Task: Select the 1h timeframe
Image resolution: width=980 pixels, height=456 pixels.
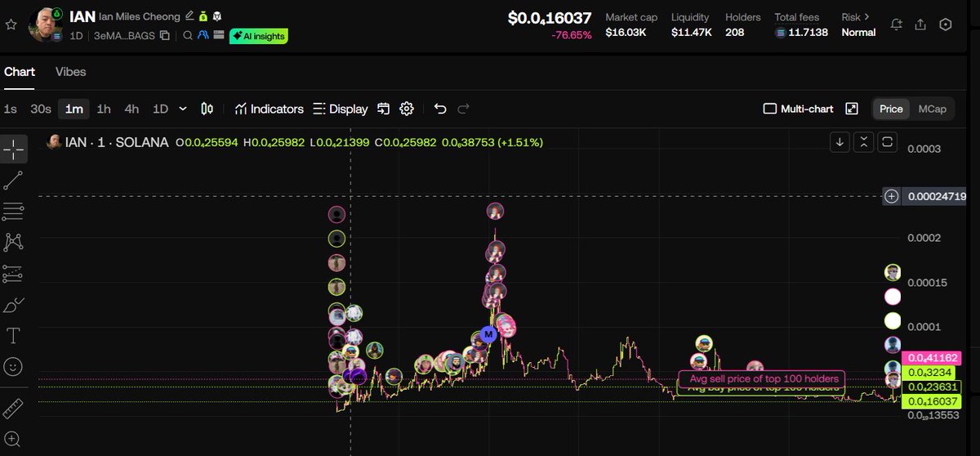Action: 104,109
